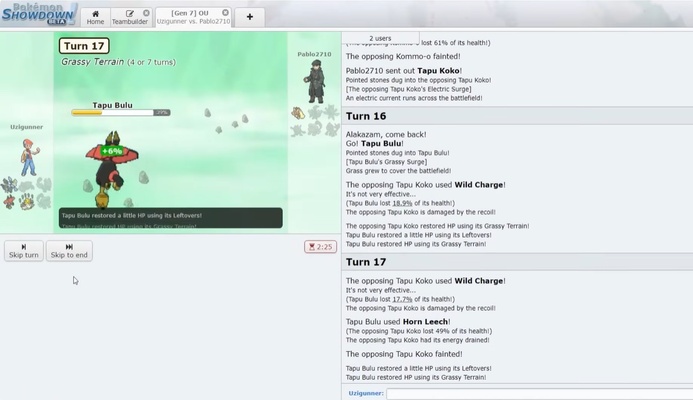This screenshot has height=400, width=693.
Task: Open the Home tab
Action: (x=95, y=17)
